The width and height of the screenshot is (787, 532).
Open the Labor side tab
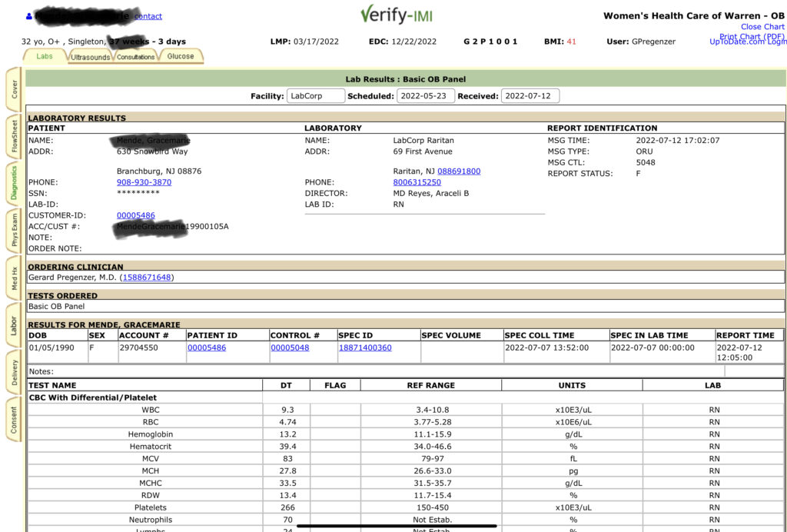(14, 324)
